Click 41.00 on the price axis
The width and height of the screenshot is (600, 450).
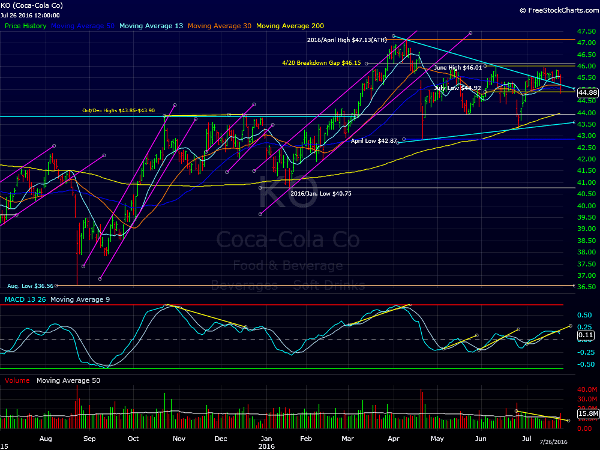pos(587,183)
